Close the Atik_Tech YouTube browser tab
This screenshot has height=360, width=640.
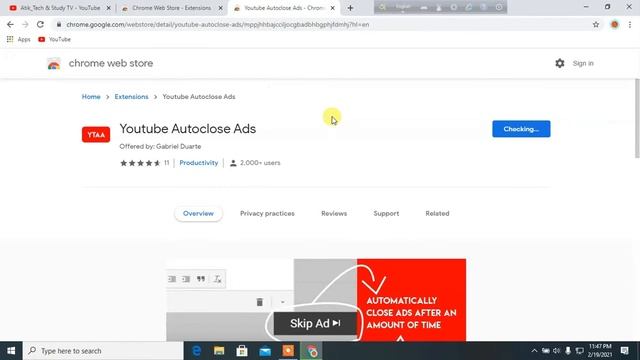[x=109, y=8]
